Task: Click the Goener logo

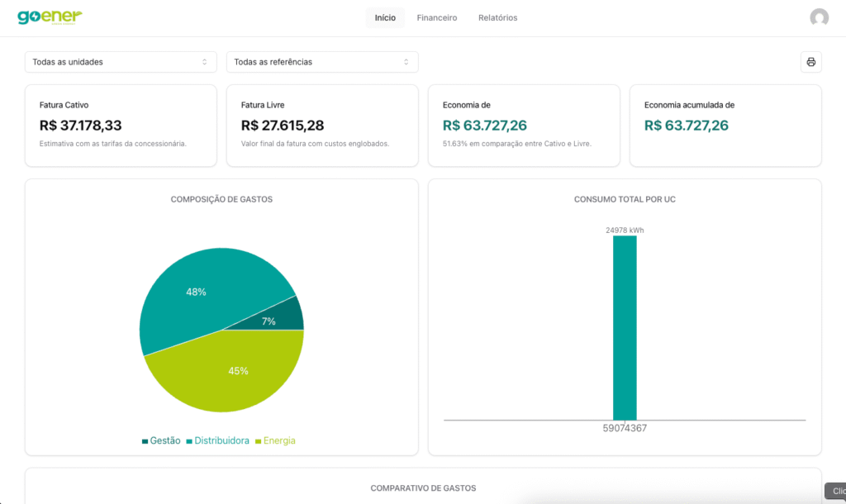Action: (x=50, y=17)
